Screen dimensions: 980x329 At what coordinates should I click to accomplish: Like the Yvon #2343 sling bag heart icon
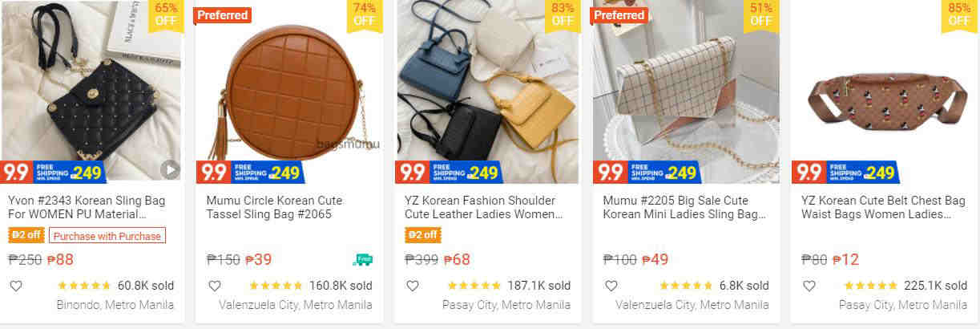click(15, 286)
